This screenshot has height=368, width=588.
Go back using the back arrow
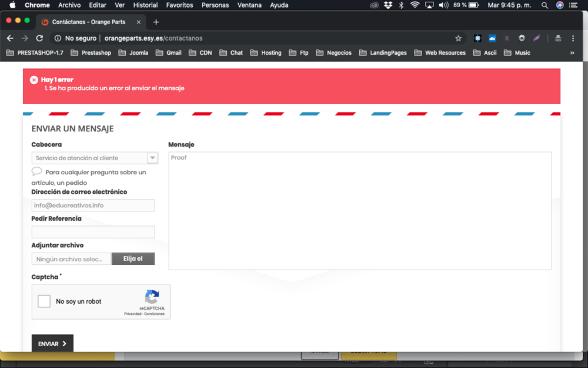click(x=10, y=38)
